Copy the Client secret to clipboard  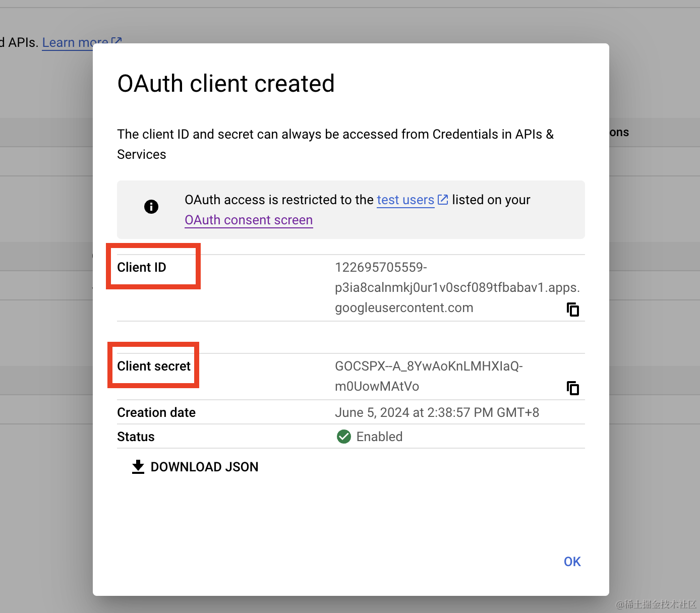(572, 388)
